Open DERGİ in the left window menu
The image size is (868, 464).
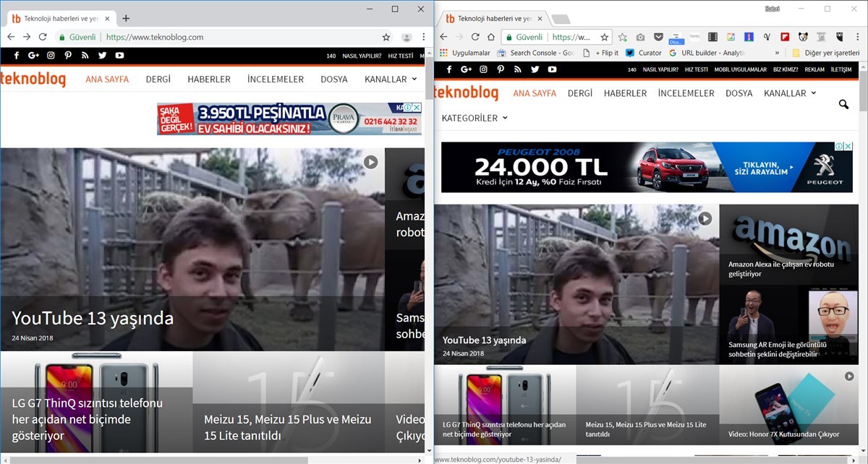point(158,80)
